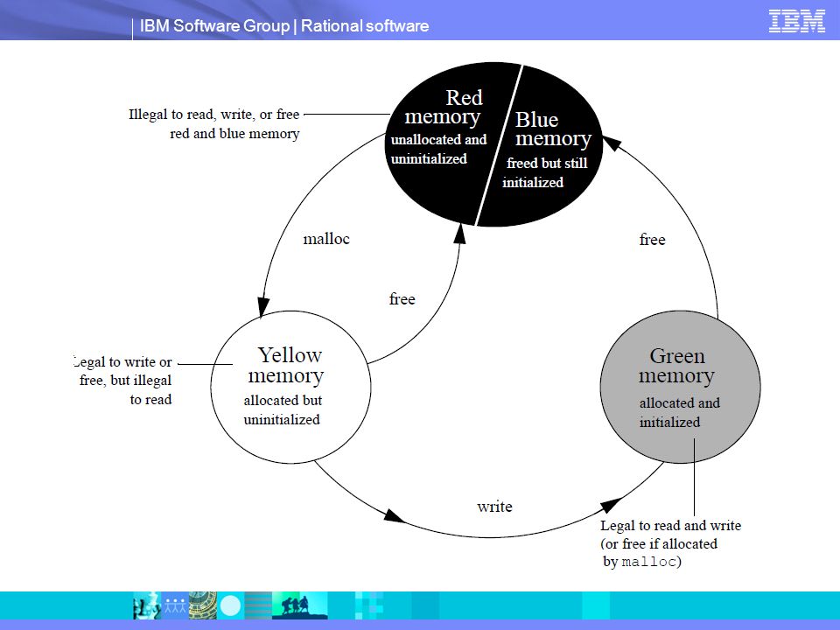Click the horizontal stripes footer tile
Image resolution: width=840 pixels, height=630 pixels.
(258, 605)
